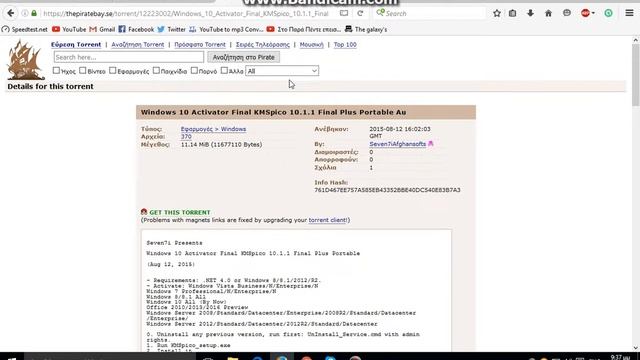
Task: Tick the Ήχος checkbox
Action: pyautogui.click(x=56, y=70)
